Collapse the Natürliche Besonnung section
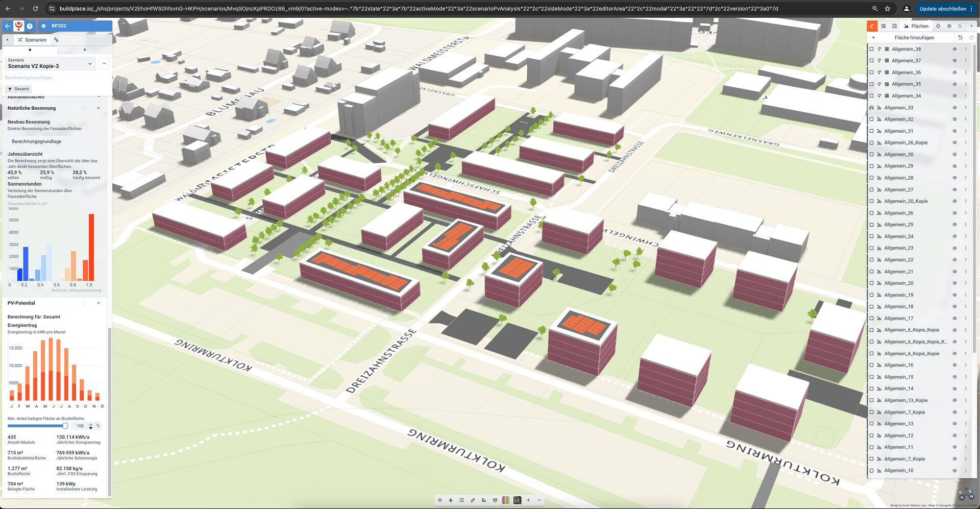980x509 pixels. coord(99,108)
